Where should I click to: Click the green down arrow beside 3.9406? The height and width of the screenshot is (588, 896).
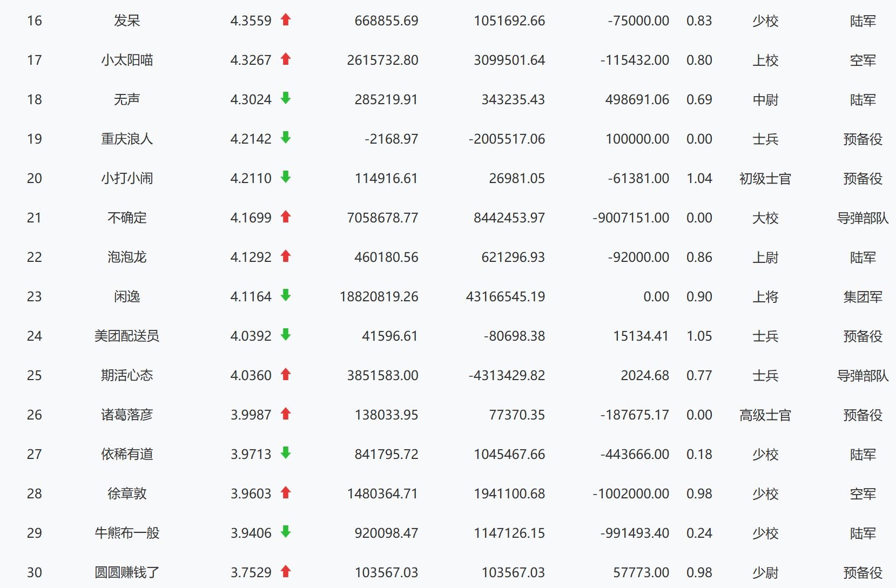[286, 532]
